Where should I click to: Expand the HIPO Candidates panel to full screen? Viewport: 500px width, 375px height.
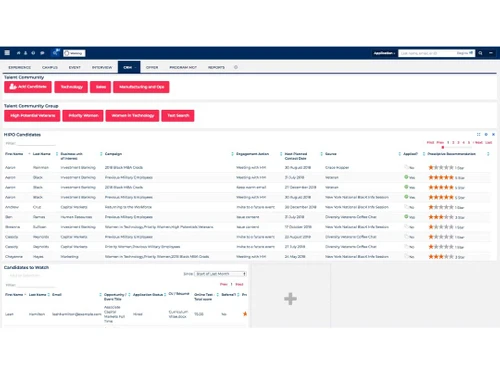(x=478, y=134)
